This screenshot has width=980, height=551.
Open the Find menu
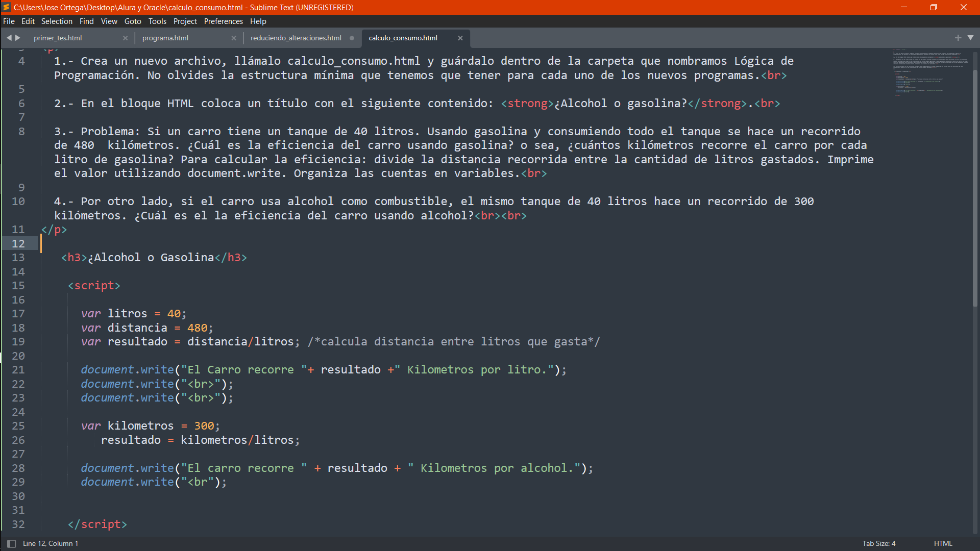tap(86, 21)
